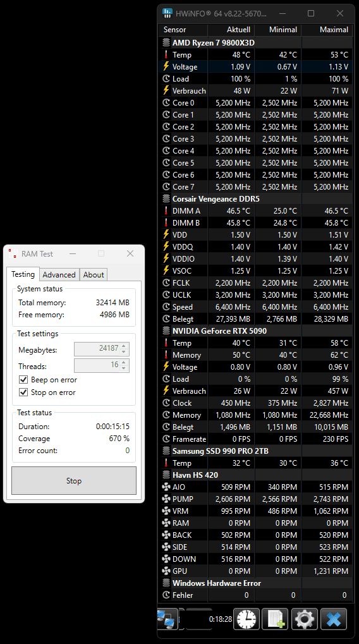Click the Aktuell column header

tap(231, 30)
